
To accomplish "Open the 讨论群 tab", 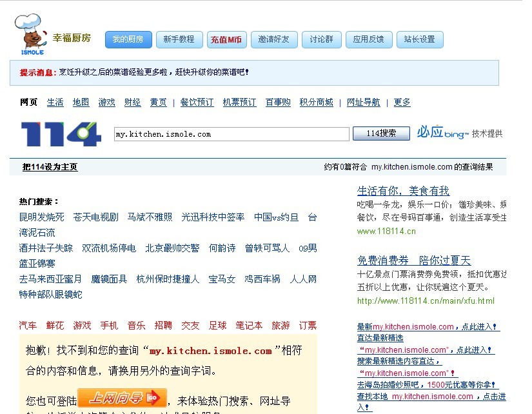I will [322, 39].
